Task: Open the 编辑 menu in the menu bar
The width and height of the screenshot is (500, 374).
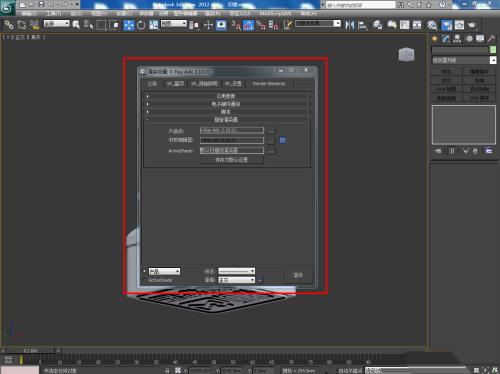Action: 29,13
